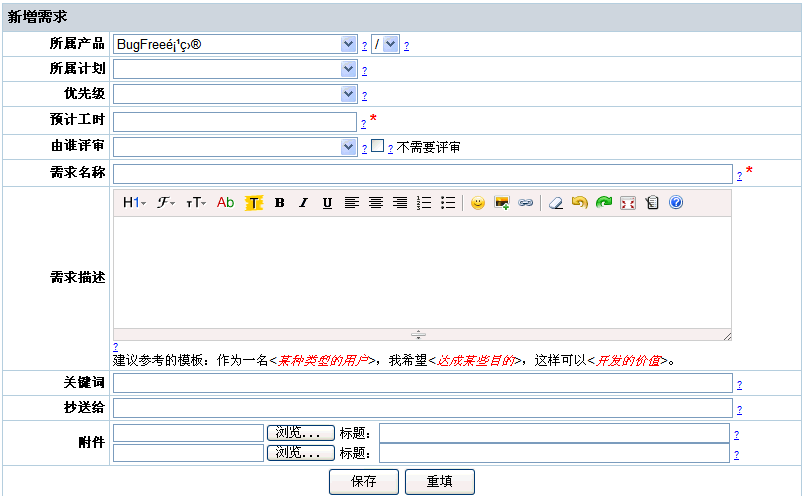Open the font family menu
Viewport: 802px width, 496px height.
pyautogui.click(x=166, y=202)
